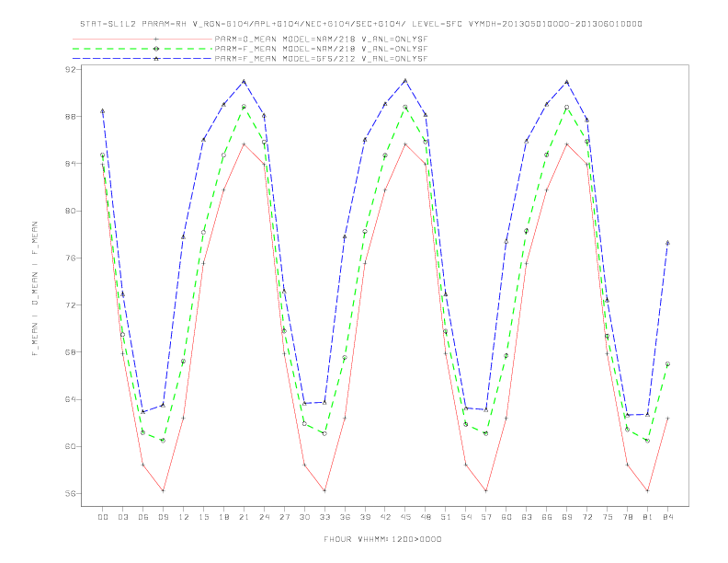Viewport: 728px width, 563px height.
Task: Select legend entry PARM=F_MEAN MODEL=NAM/218
Action: pyautogui.click(x=321, y=49)
